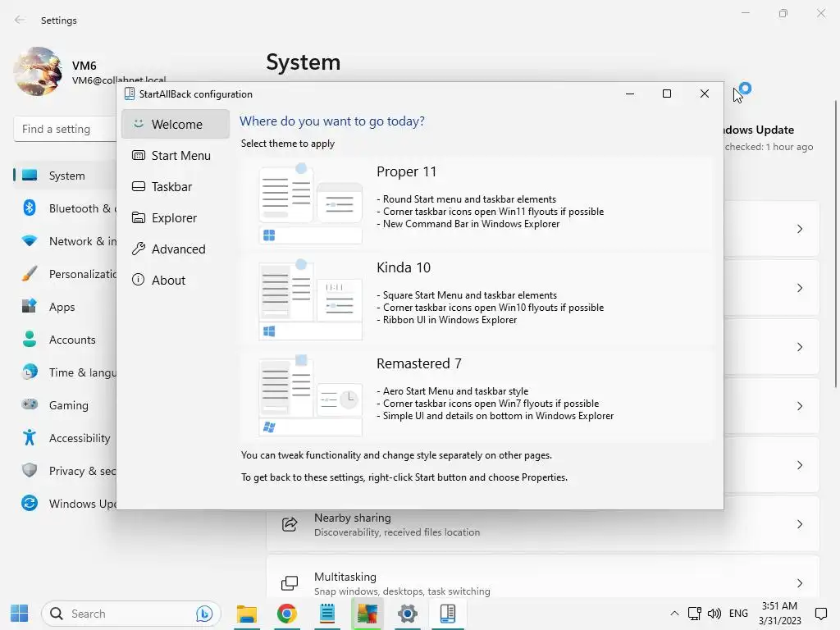The height and width of the screenshot is (630, 840).
Task: Switch to Settings gear taskbar icon
Action: coord(407,614)
